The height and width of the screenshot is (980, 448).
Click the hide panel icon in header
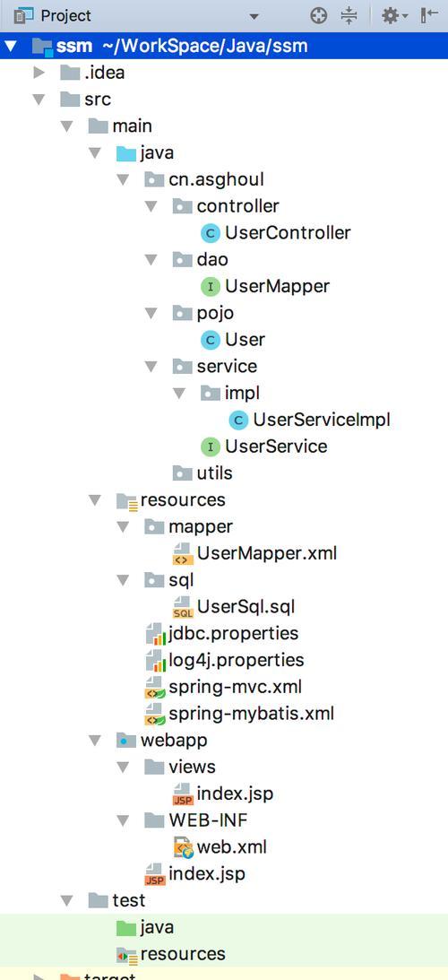point(429,15)
